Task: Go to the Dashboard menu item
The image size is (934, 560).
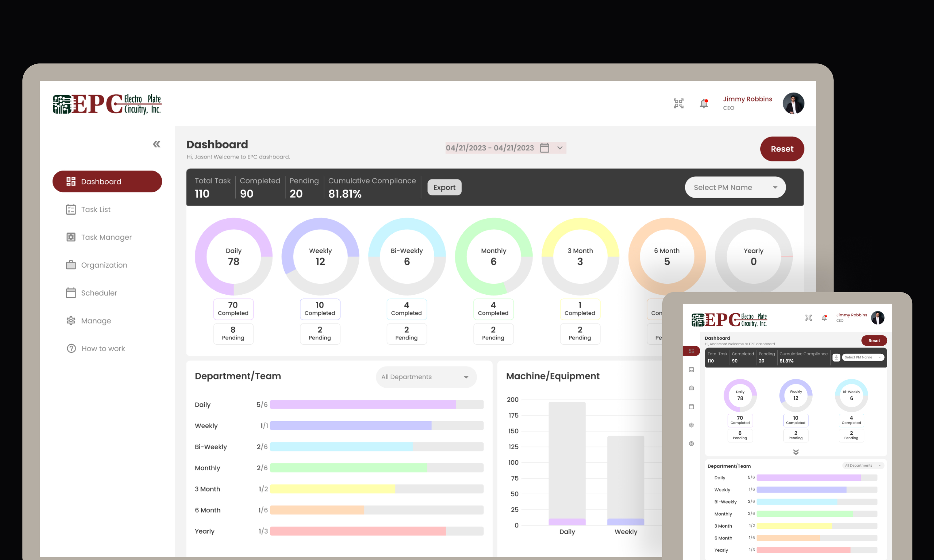Action: pos(107,181)
